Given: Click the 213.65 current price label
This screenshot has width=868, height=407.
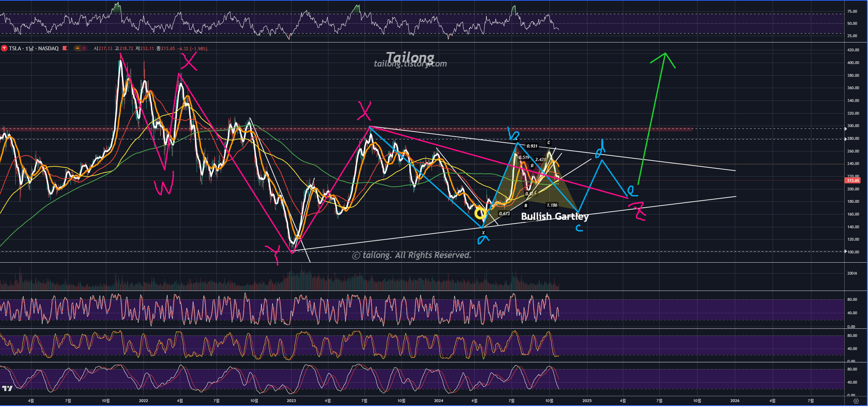Looking at the screenshot, I should coord(853,180).
